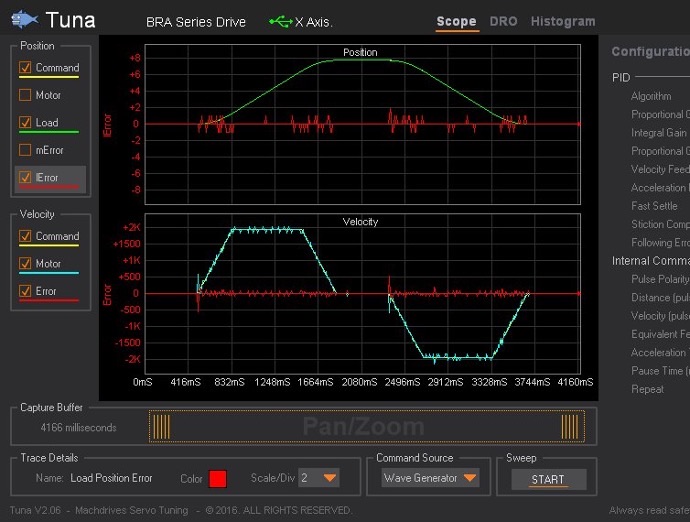
Task: Click the Pan/Zoom buffer bar
Action: [367, 426]
